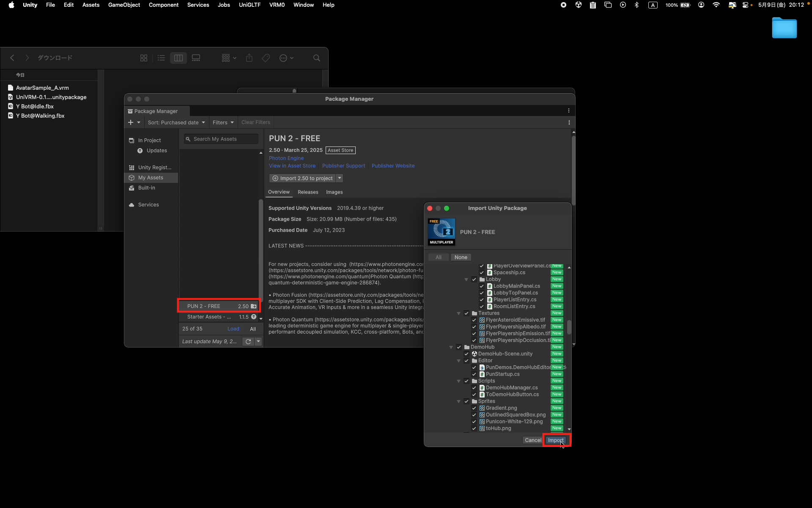This screenshot has height=508, width=812.
Task: Click the Updates arrow icon in sidebar
Action: [140, 151]
